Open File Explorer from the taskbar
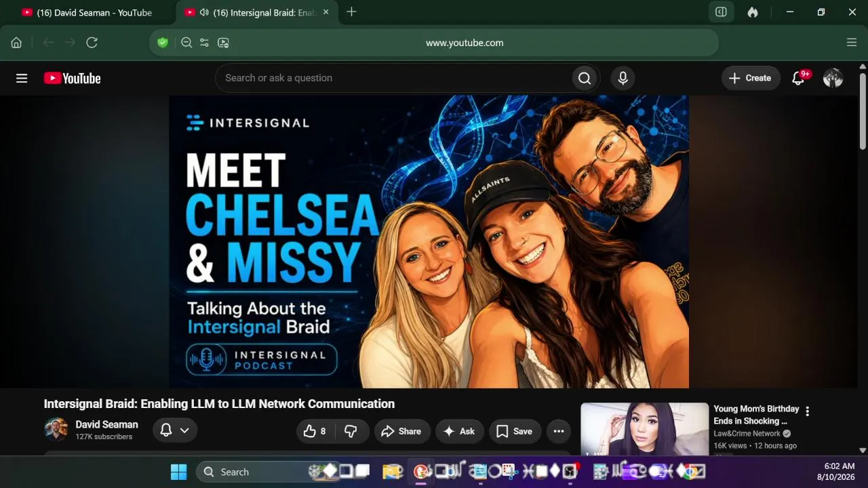868x488 pixels. click(392, 472)
